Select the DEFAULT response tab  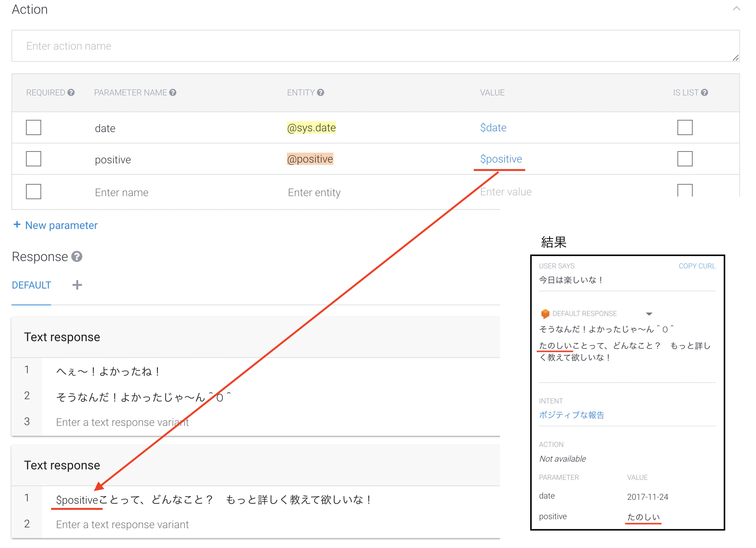(x=31, y=285)
